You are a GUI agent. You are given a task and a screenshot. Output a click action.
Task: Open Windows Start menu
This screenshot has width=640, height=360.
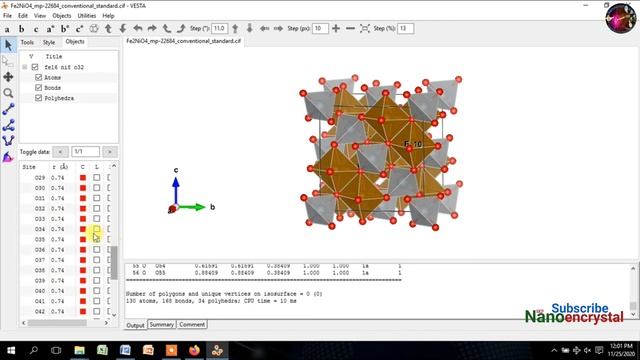point(11,350)
